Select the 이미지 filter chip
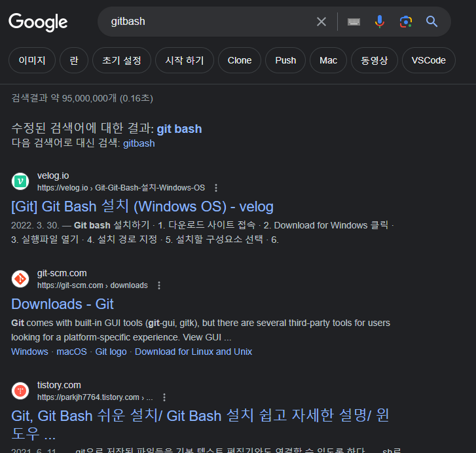The width and height of the screenshot is (476, 453). click(x=32, y=60)
